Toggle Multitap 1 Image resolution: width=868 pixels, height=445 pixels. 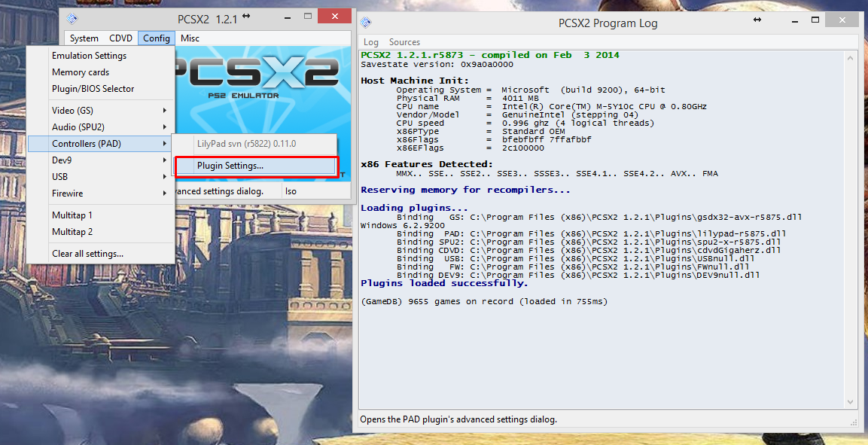tap(101, 215)
